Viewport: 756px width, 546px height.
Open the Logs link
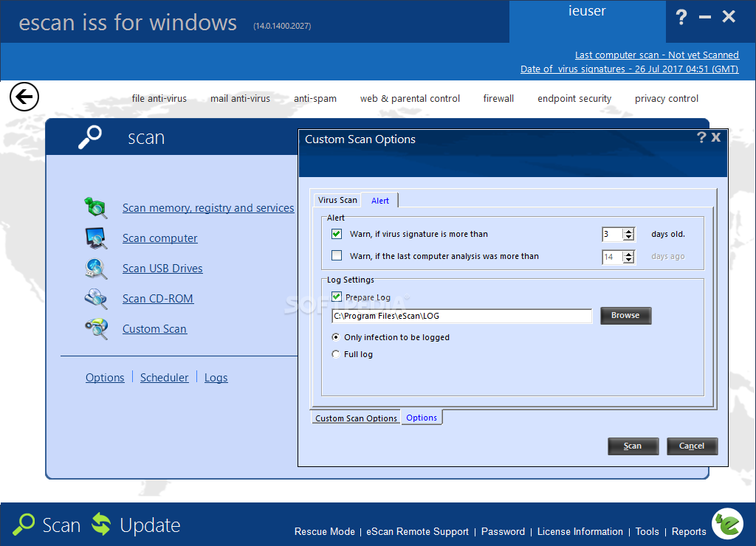216,377
